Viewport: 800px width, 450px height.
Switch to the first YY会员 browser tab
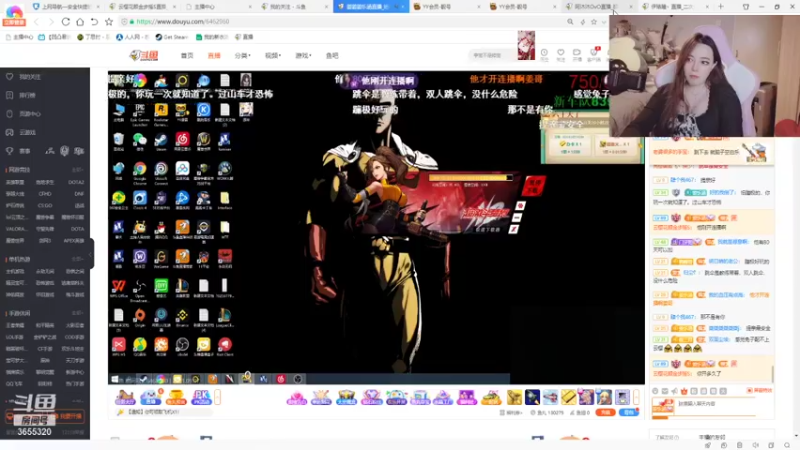click(x=447, y=7)
